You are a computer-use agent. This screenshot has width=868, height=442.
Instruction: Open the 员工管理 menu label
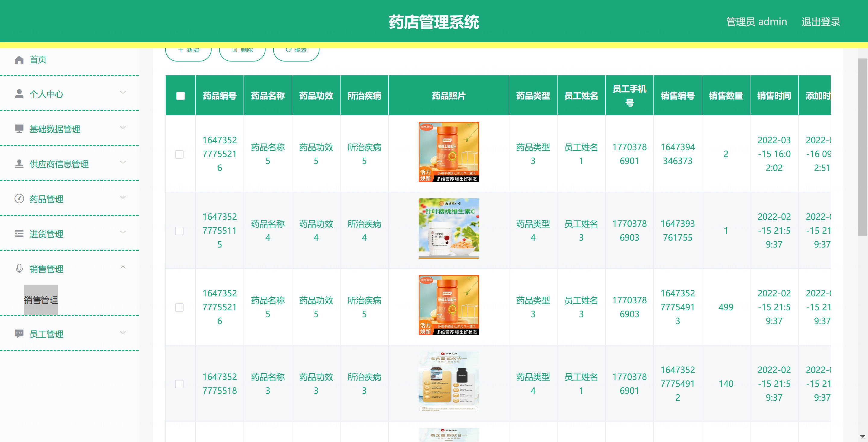pos(46,334)
